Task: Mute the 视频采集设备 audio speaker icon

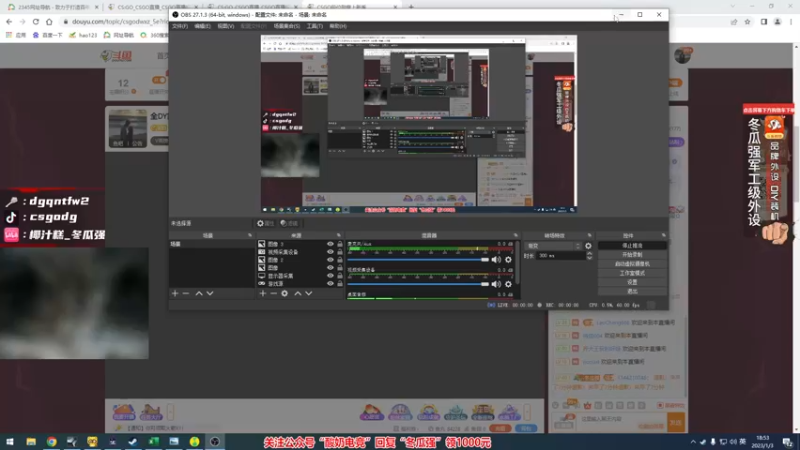Action: [496, 284]
